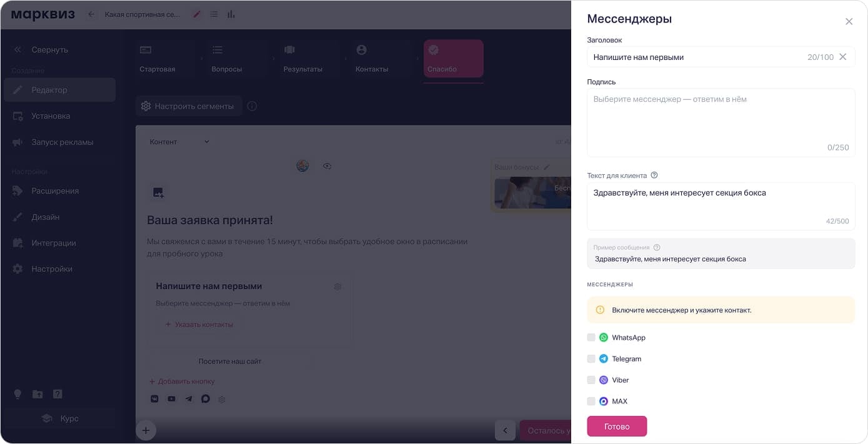The width and height of the screenshot is (868, 444).
Task: Edit the Ваши бонусы pencil icon
Action: (x=547, y=167)
